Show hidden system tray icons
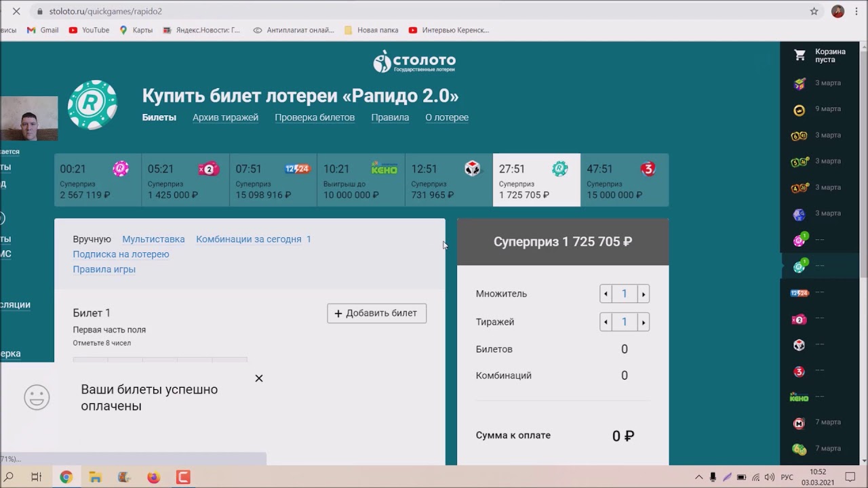 [x=699, y=477]
